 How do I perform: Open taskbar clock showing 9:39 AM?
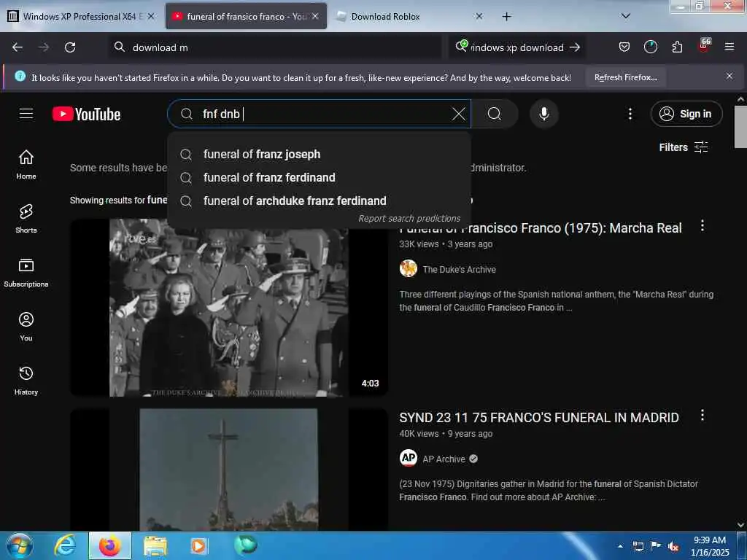(710, 546)
